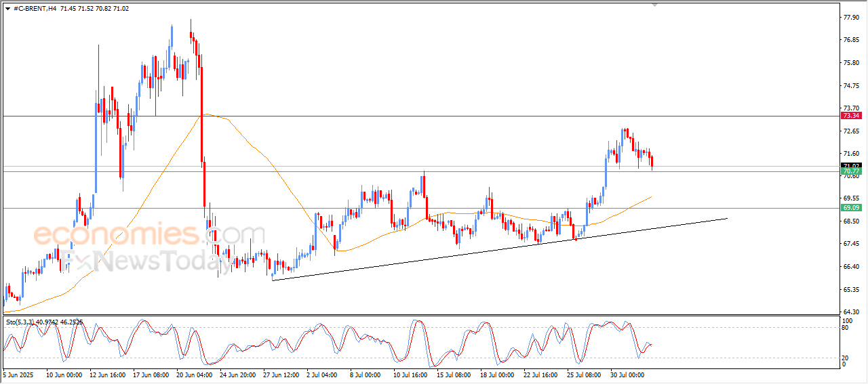
Task: Select the black ascending trend line
Action: click(499, 249)
